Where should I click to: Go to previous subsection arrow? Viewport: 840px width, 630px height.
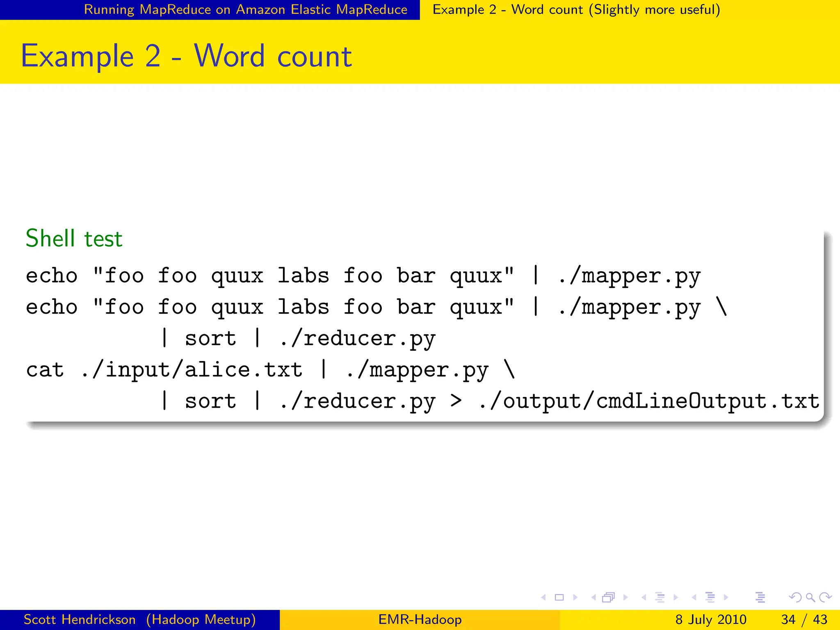point(644,598)
